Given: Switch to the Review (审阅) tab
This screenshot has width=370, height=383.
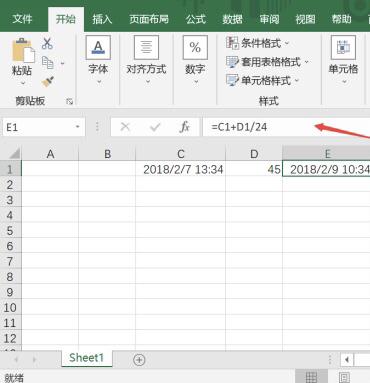Looking at the screenshot, I should (x=269, y=19).
